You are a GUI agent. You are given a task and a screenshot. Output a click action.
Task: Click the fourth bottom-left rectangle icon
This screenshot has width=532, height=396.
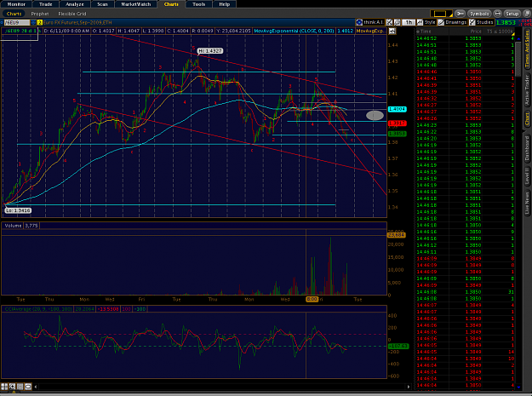click(28, 387)
